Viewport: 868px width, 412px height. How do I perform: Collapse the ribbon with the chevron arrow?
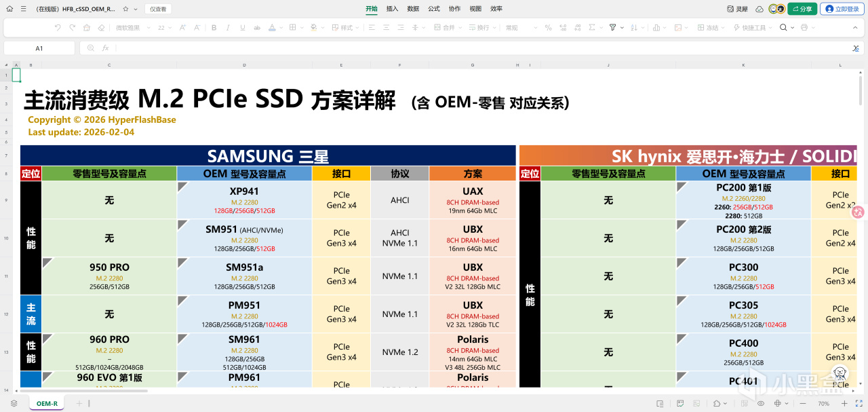[856, 28]
